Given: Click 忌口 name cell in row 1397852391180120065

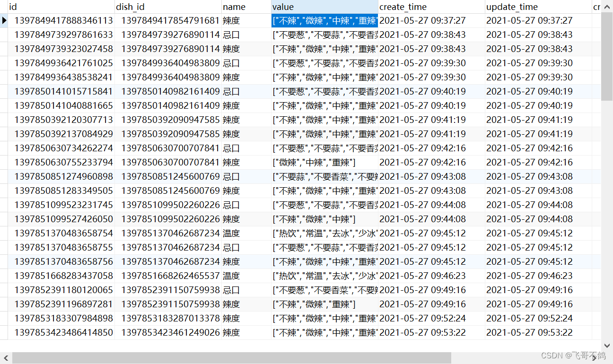Looking at the screenshot, I should [x=246, y=290].
